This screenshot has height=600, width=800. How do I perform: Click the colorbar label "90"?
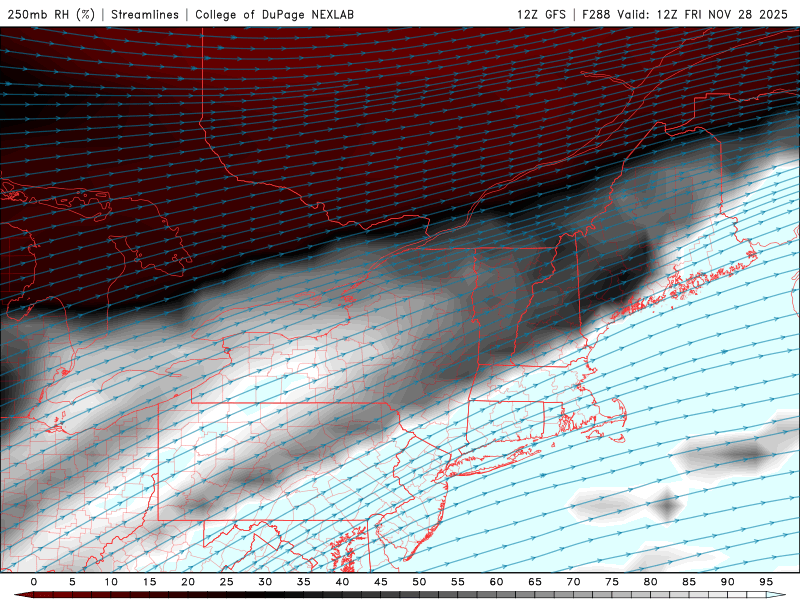[727, 582]
